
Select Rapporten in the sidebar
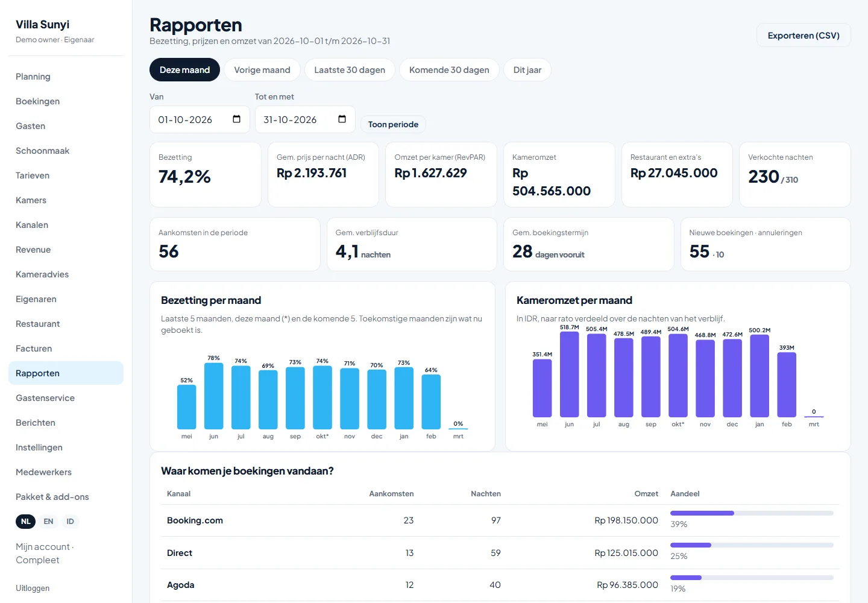[66, 373]
